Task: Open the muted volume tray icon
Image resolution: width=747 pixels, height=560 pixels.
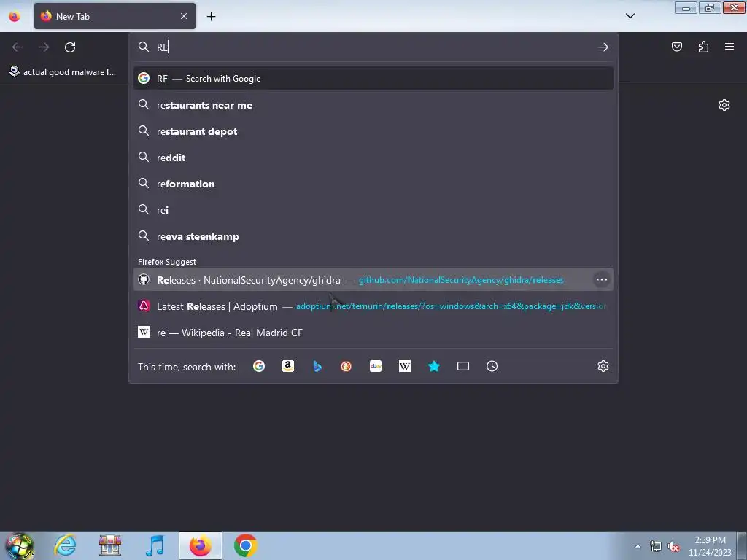Action: 673,547
